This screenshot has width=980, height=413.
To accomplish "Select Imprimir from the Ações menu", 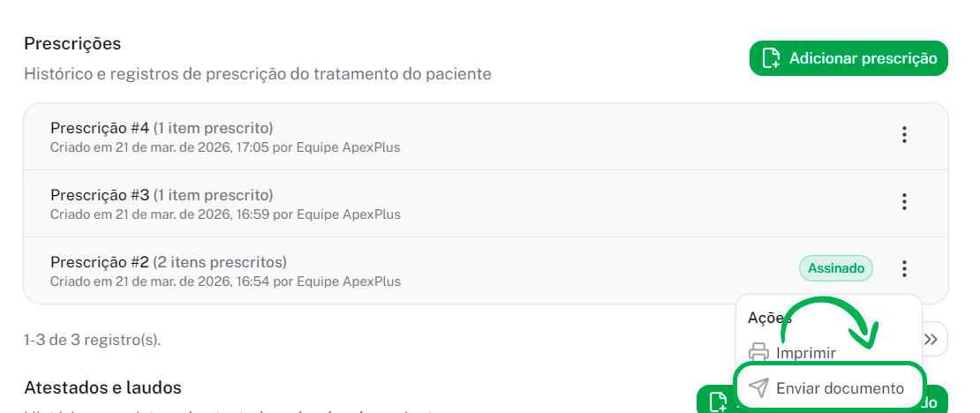I will pyautogui.click(x=805, y=353).
